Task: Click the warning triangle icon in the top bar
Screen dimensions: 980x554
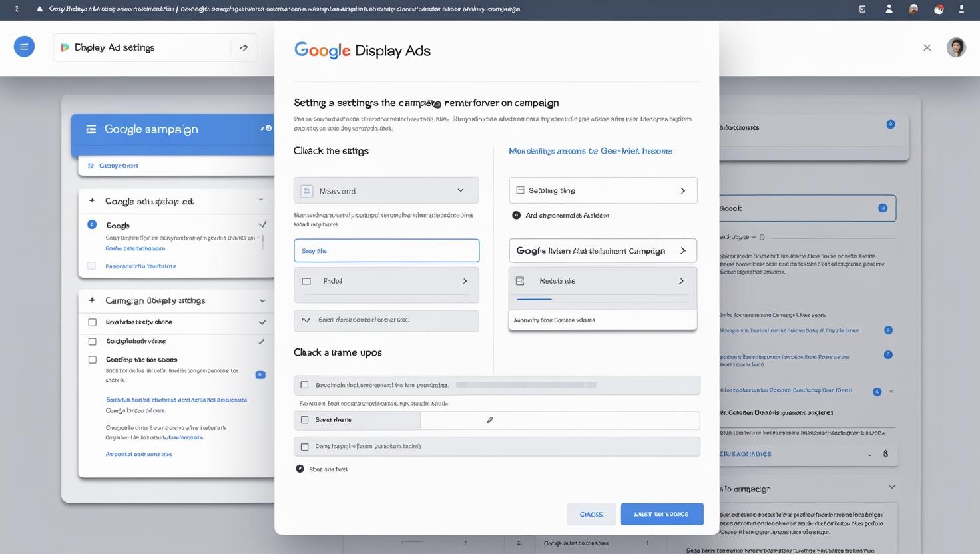Action: coord(40,9)
